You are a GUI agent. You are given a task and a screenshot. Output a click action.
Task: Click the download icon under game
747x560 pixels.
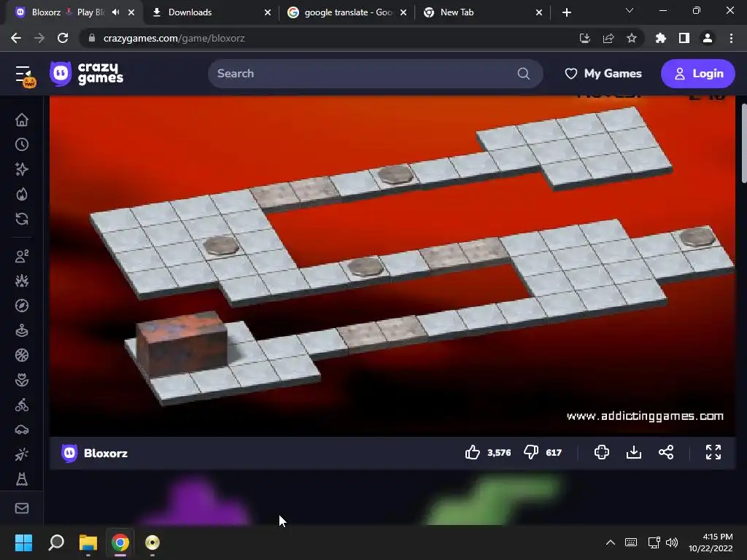[634, 452]
